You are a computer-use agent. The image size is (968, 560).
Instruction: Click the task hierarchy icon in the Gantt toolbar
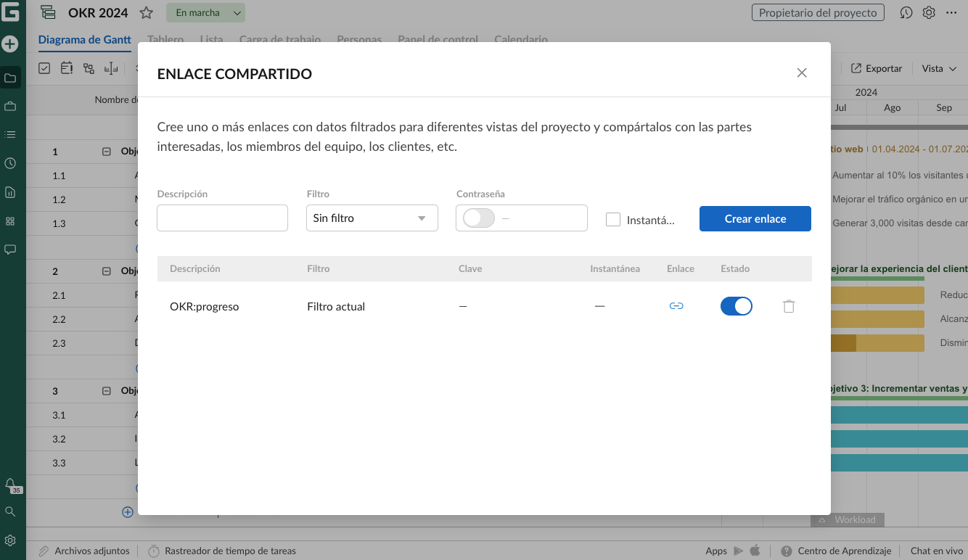(89, 68)
